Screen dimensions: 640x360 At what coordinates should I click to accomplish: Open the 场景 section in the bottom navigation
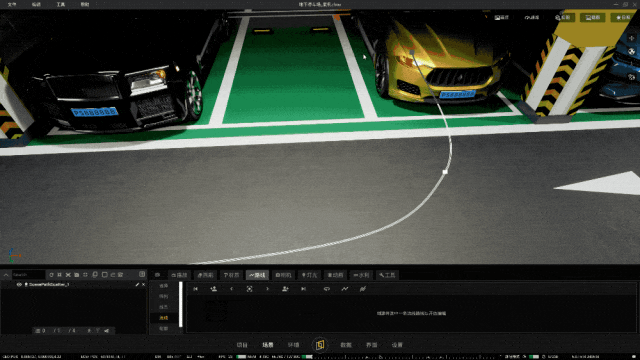point(268,345)
